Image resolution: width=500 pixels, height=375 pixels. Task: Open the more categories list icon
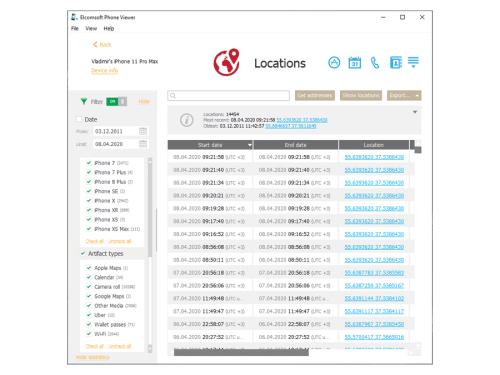(x=413, y=62)
